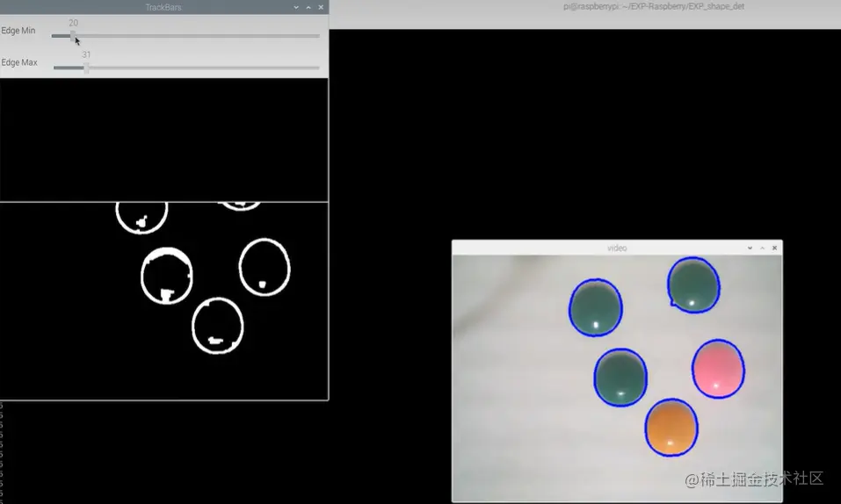Screen dimensions: 841x504
Task: Click the Edge Max value 31
Action: 86,54
